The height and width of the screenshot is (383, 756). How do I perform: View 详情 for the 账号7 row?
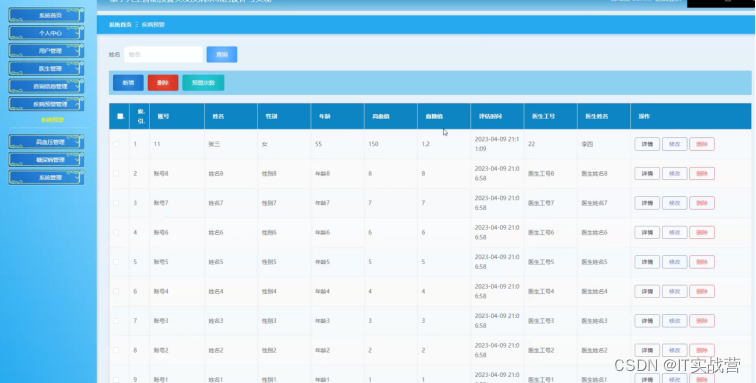647,203
